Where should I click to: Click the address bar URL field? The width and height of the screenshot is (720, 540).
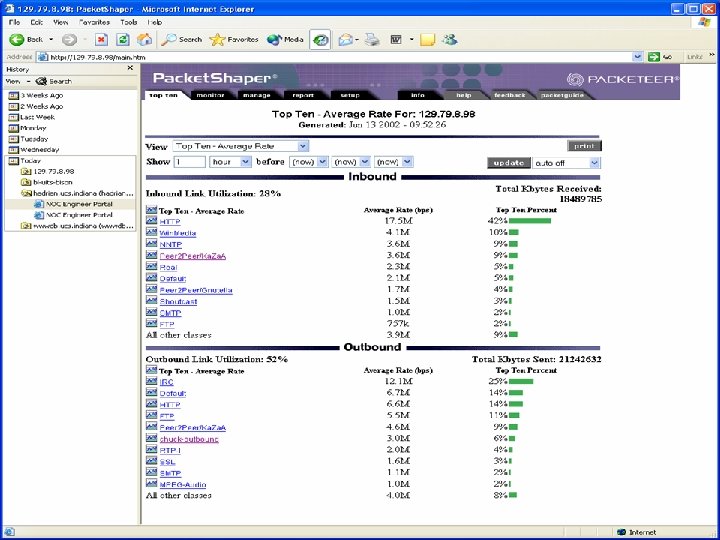[x=334, y=57]
